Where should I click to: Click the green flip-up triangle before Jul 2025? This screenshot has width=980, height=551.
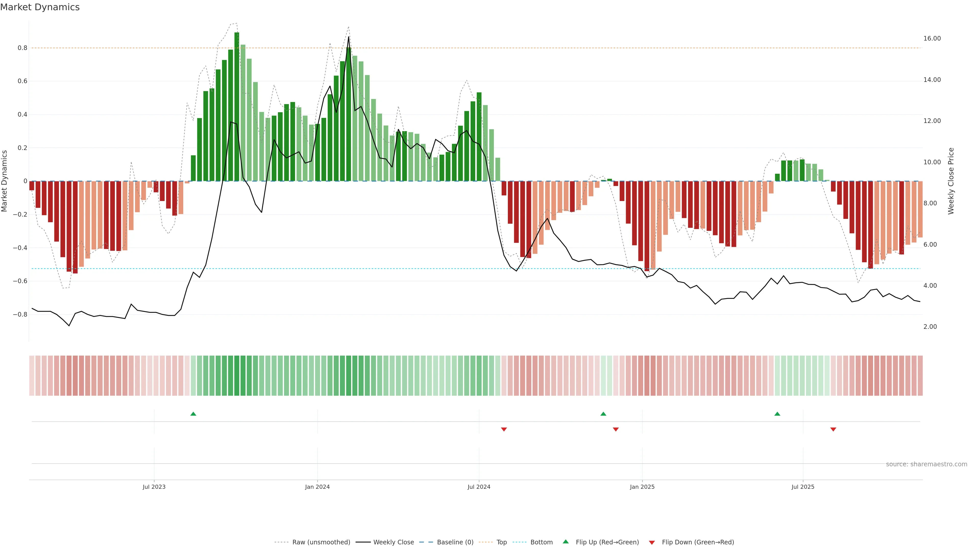point(777,414)
